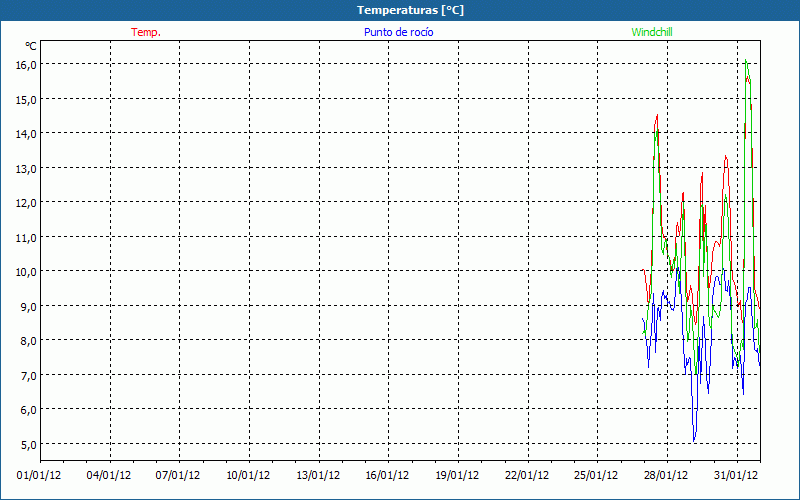Viewport: 800px width, 500px height.
Task: Click the 16/01/12 date label
Action: click(x=387, y=476)
